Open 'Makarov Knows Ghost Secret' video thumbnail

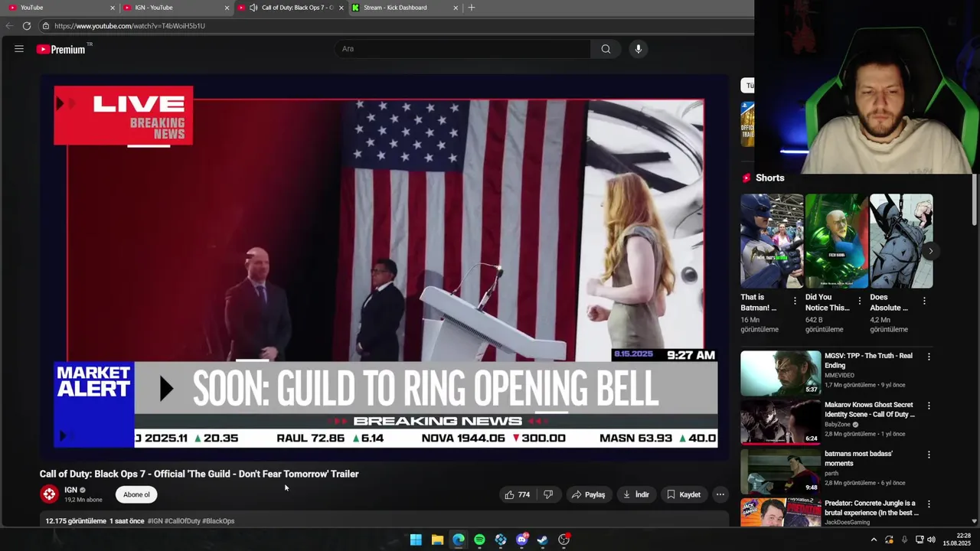click(x=780, y=422)
